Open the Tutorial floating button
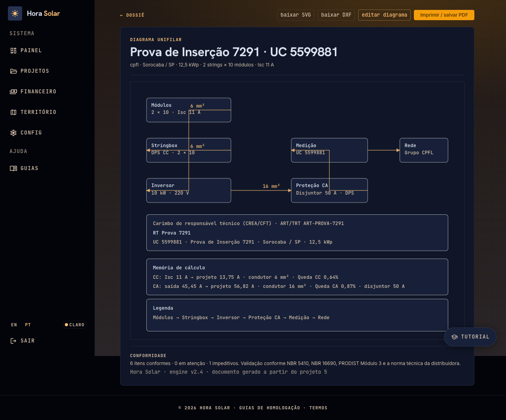This screenshot has height=420, width=506. point(470,337)
